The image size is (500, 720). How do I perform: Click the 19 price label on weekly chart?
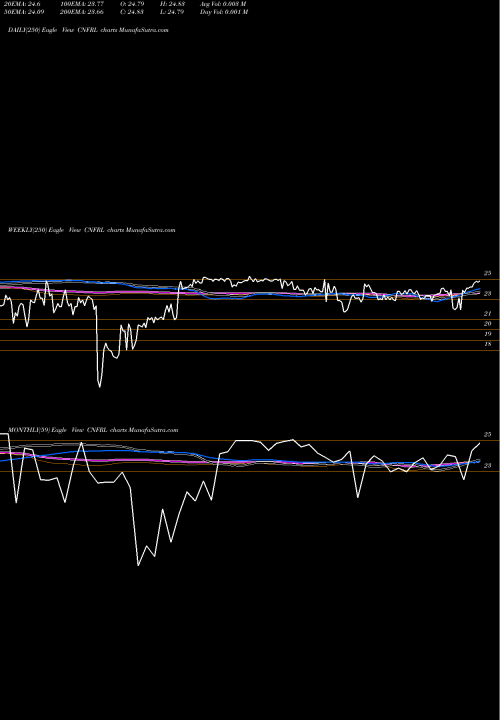(488, 334)
